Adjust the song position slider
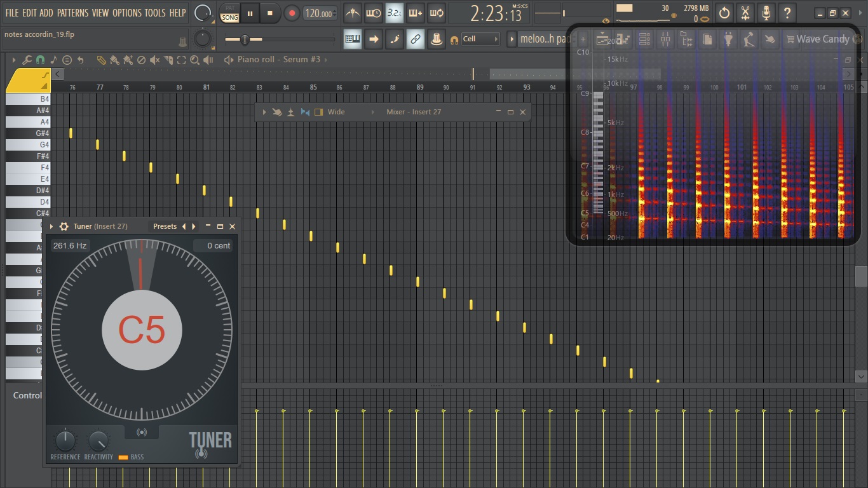 click(x=280, y=39)
